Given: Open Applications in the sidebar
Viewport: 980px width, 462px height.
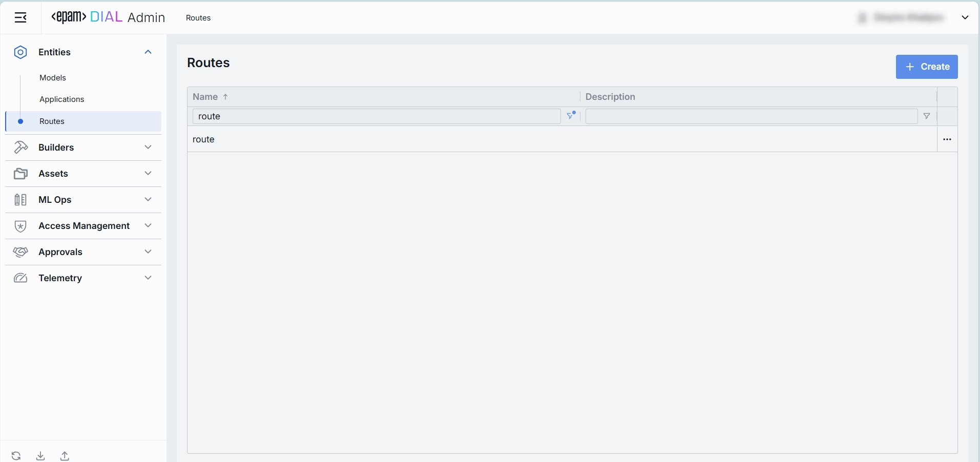Looking at the screenshot, I should tap(62, 99).
